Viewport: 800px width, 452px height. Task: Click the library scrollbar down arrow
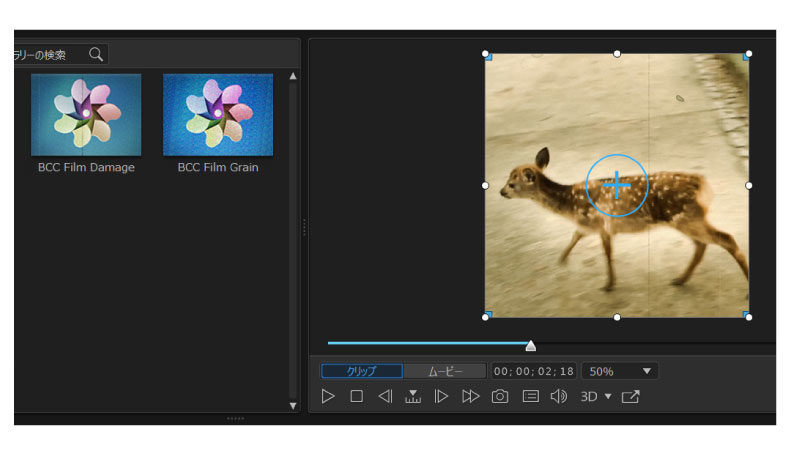[293, 405]
